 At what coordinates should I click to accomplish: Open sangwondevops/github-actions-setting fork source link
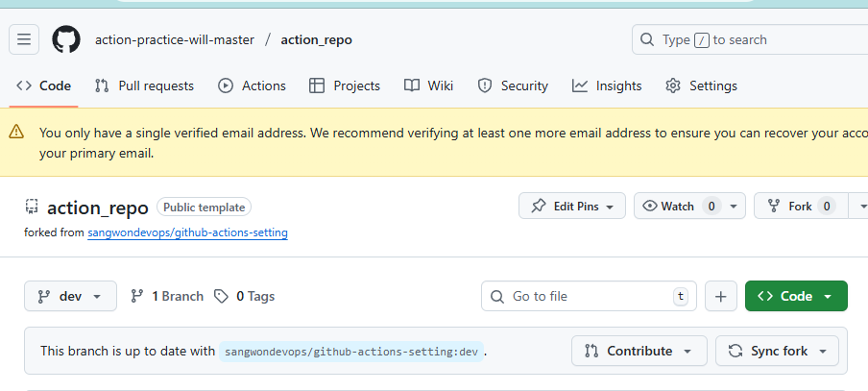[x=187, y=232]
